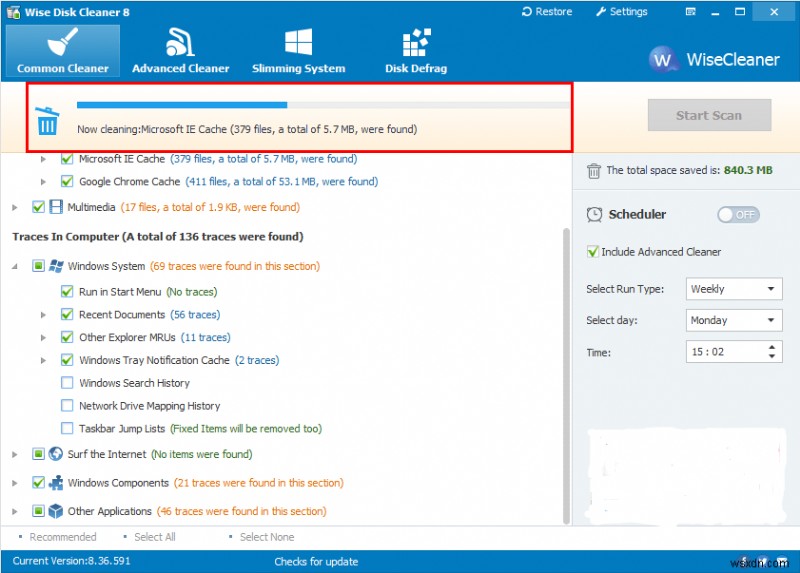Screen dimensions: 800x573
Task: Click the WiseCleaner logo icon
Action: (662, 60)
